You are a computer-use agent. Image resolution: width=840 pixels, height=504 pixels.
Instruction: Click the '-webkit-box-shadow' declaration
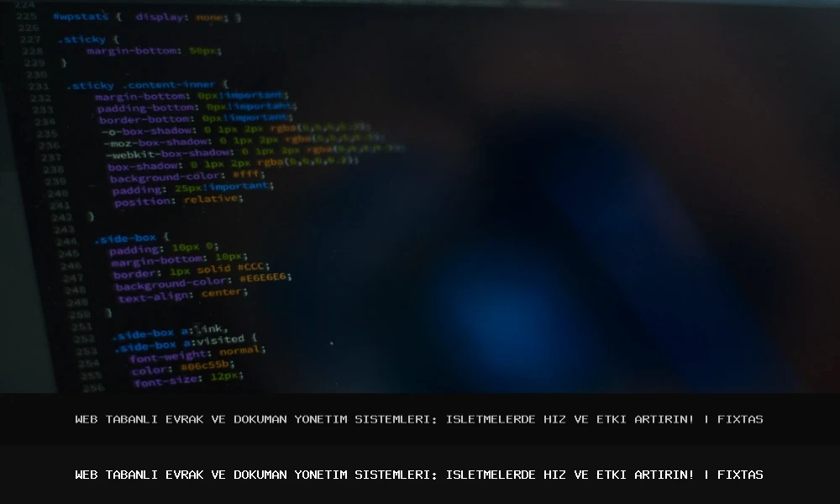(x=255, y=151)
